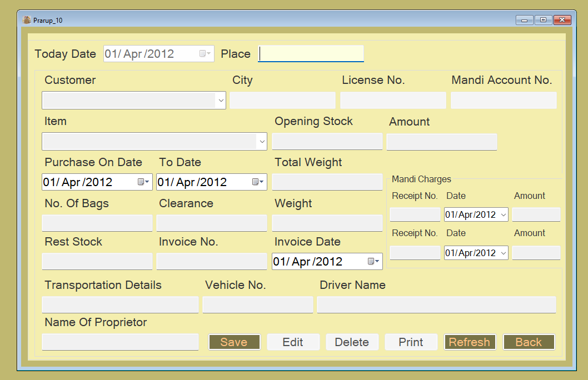This screenshot has width=588, height=380.
Task: Expand the first Mandi Charges date dropdown
Action: tap(504, 215)
